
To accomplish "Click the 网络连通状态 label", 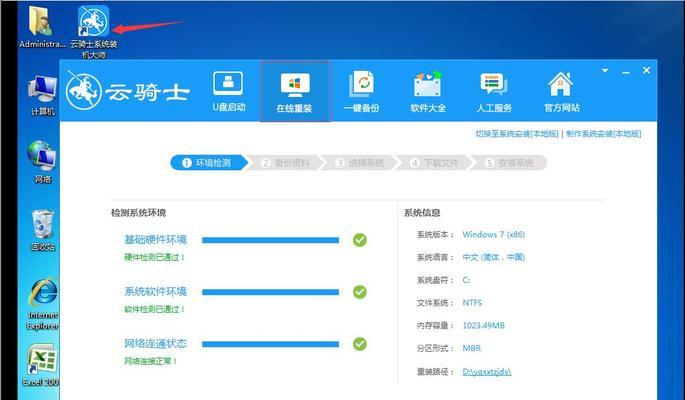I will coord(156,343).
